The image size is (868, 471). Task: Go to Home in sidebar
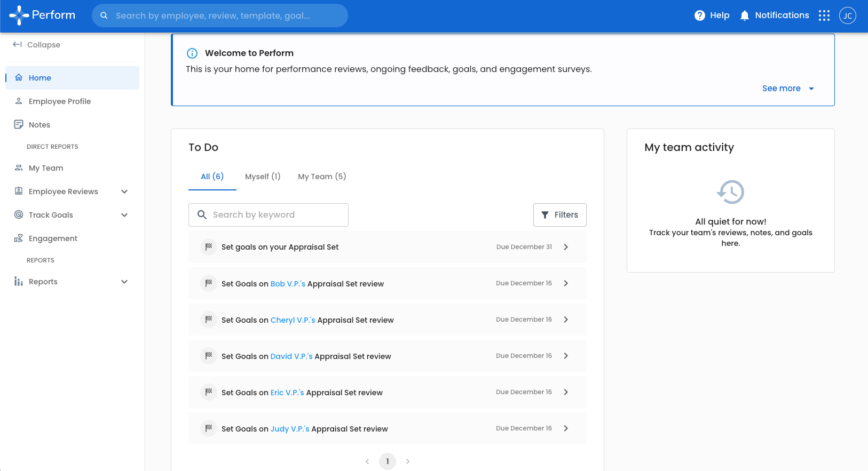tap(73, 78)
